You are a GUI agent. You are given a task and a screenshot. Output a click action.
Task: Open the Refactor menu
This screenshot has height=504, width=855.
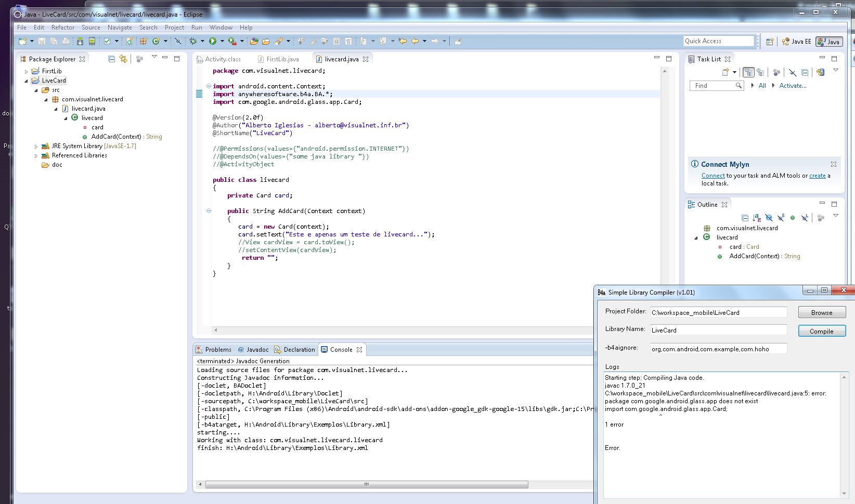pos(62,28)
